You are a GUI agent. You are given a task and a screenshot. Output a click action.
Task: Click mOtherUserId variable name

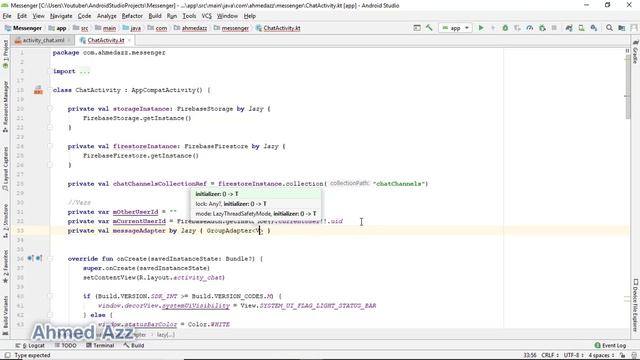(x=135, y=212)
